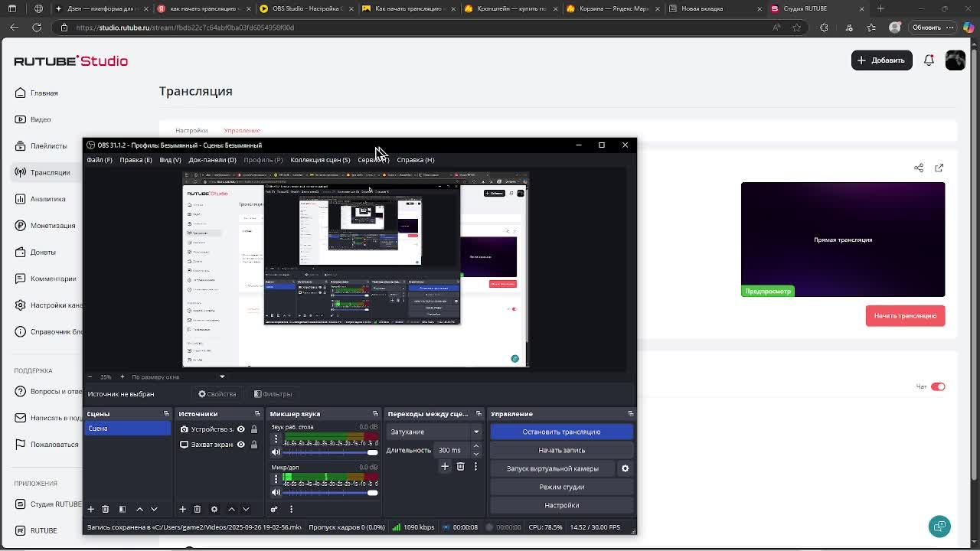Stop the stream in OBS controls
The width and height of the screenshot is (980, 551).
[561, 432]
